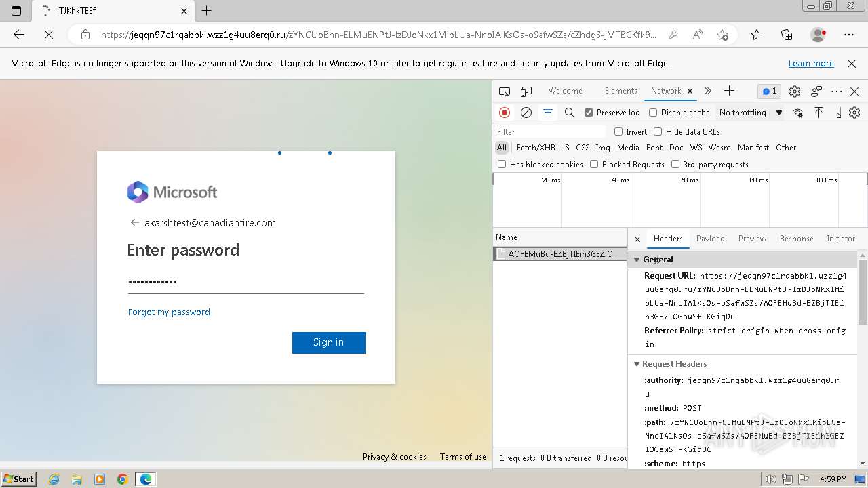Add this page to favorites
Viewport: 868px width, 488px height.
point(722,35)
